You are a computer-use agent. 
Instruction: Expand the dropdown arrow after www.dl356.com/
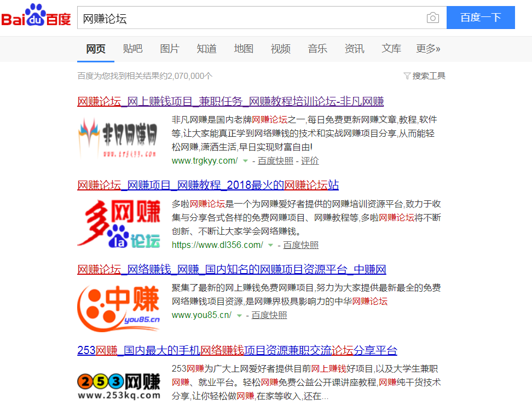pos(270,245)
